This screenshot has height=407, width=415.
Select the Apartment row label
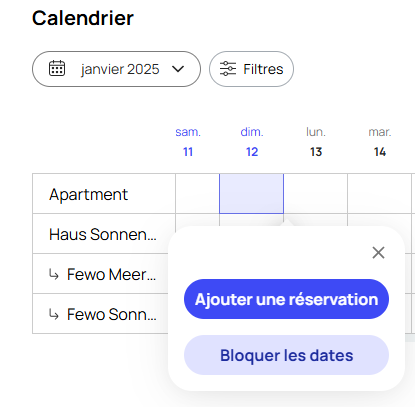point(89,194)
